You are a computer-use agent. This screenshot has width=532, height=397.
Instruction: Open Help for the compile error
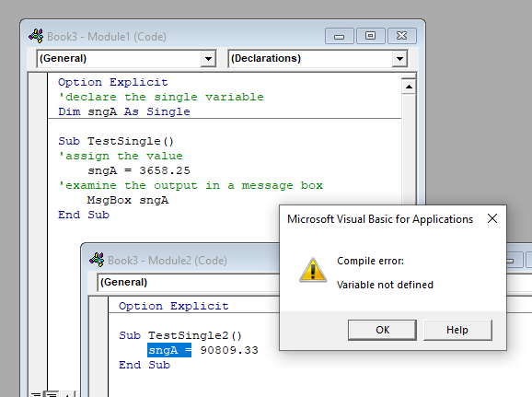tap(457, 330)
